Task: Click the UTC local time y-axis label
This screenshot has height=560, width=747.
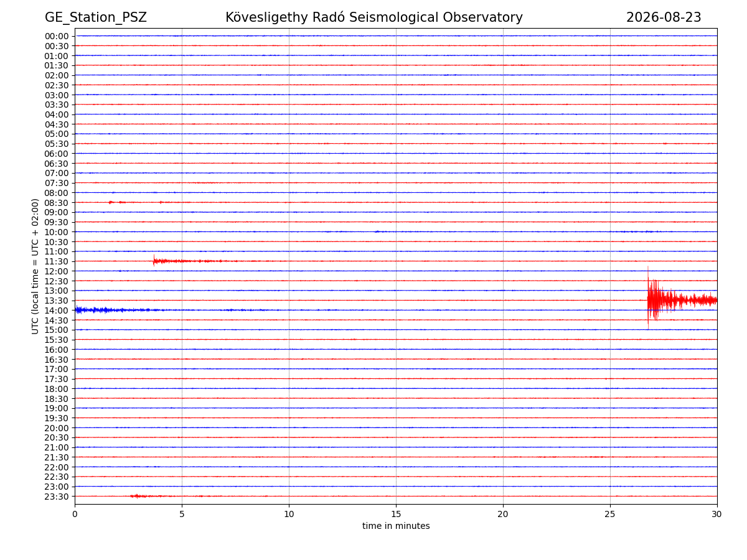Action: point(35,266)
